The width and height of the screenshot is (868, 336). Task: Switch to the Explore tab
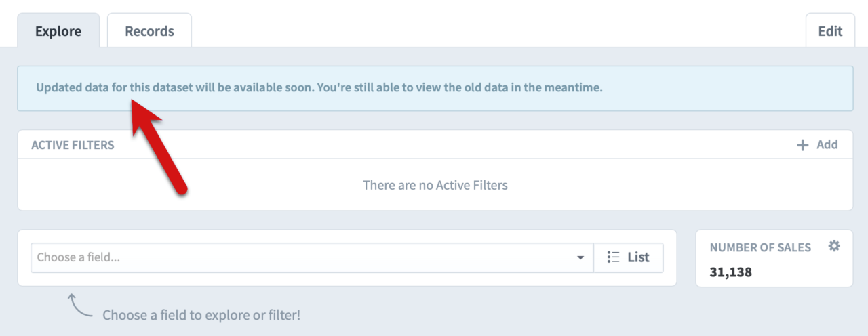click(x=58, y=30)
